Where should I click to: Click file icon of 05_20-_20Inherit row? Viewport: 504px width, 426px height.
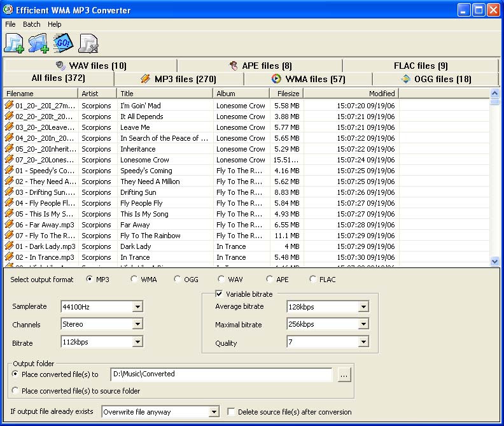pos(9,148)
